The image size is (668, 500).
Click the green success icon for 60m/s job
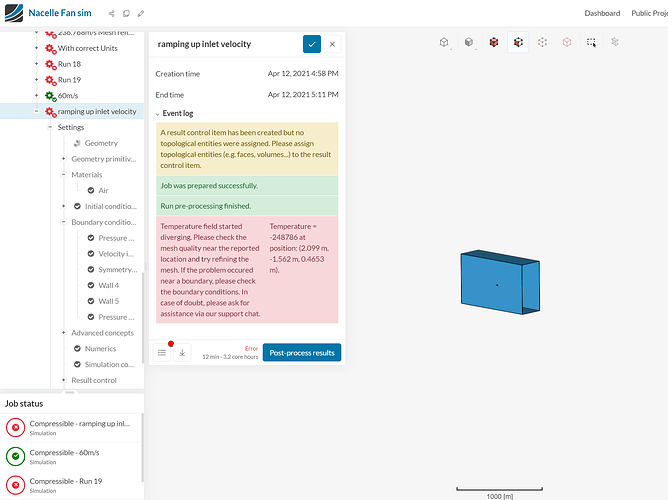pyautogui.click(x=15, y=456)
